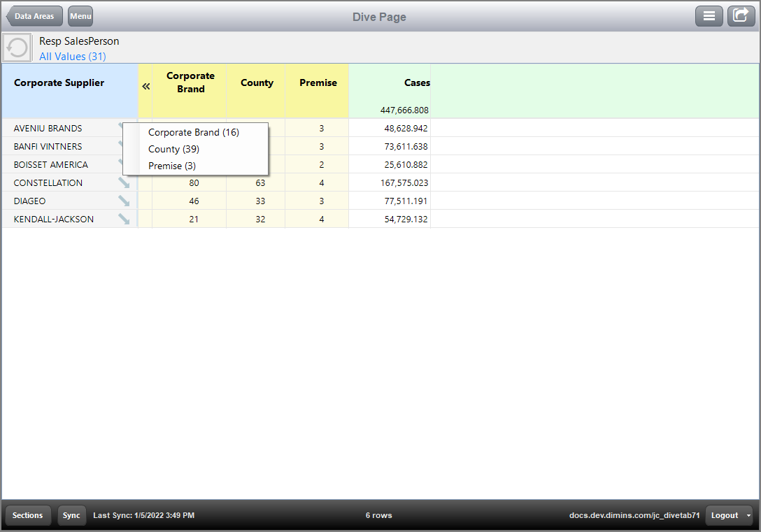The image size is (761, 532).
Task: Trigger a data Sync
Action: point(71,515)
